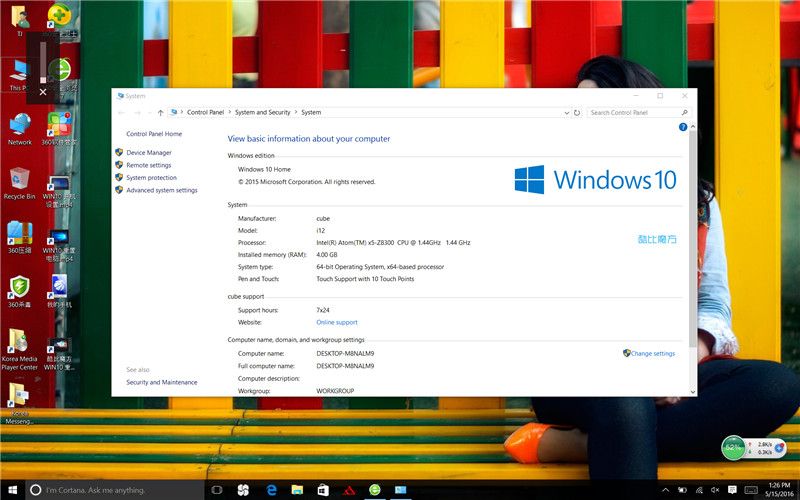
Task: Open Microsoft Edge from the taskbar
Action: 271,490
